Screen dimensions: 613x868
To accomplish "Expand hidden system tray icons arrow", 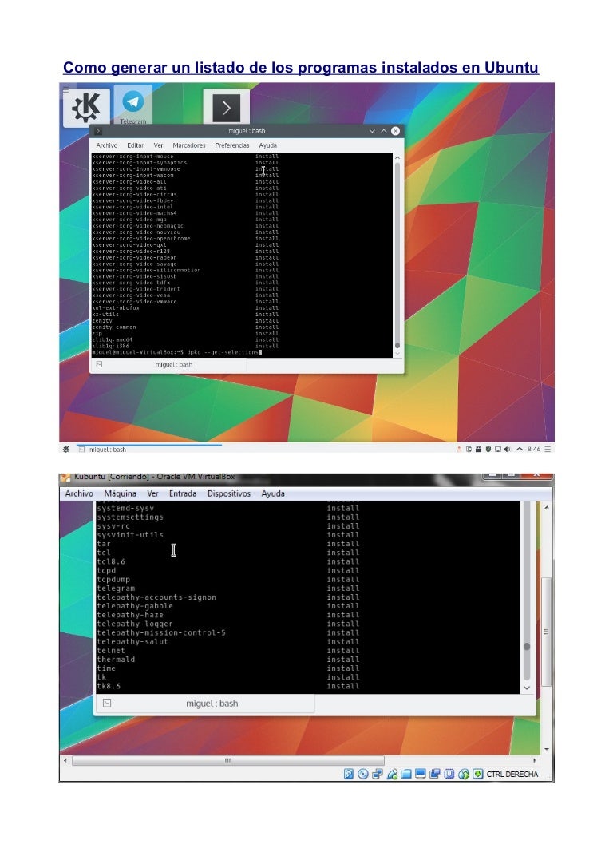I will (519, 450).
